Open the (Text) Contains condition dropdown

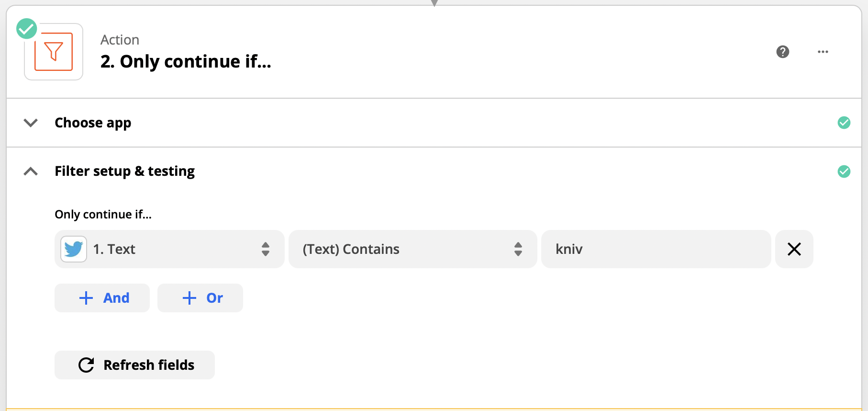pyautogui.click(x=412, y=249)
